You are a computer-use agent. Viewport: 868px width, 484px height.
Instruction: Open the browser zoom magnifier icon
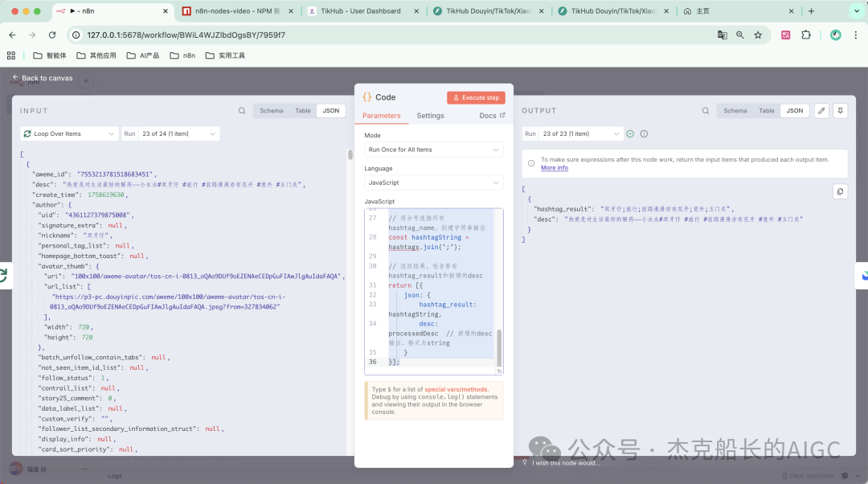point(740,35)
